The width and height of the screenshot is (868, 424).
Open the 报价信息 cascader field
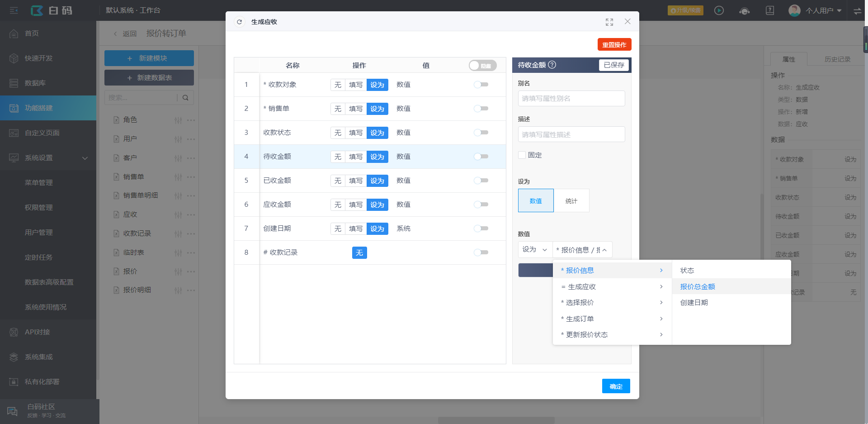point(582,250)
